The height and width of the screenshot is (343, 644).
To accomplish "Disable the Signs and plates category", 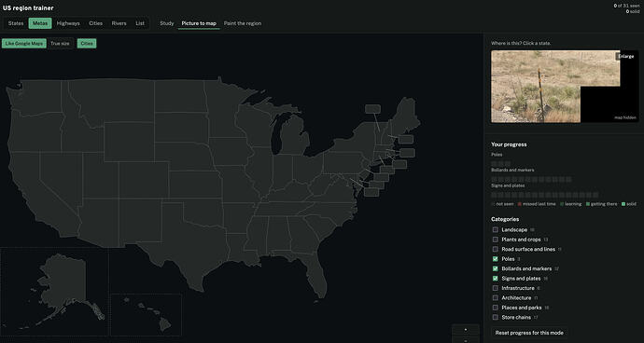I will pos(496,279).
